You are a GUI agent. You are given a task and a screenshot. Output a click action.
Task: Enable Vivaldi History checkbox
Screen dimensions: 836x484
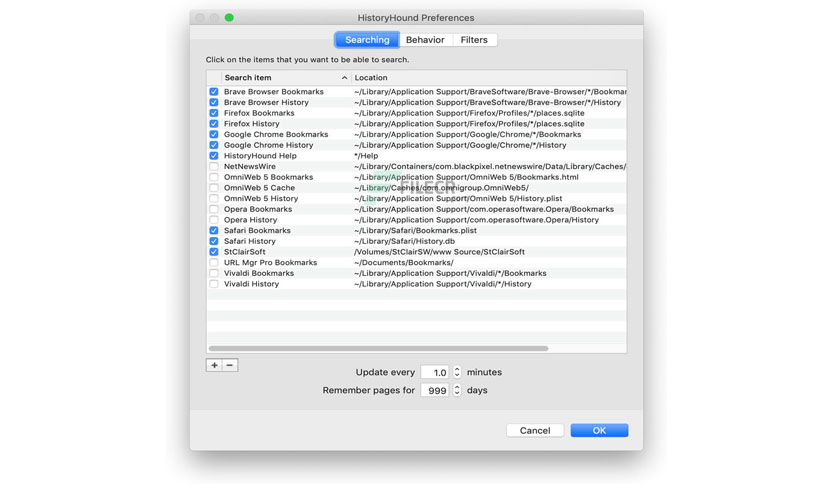click(214, 284)
